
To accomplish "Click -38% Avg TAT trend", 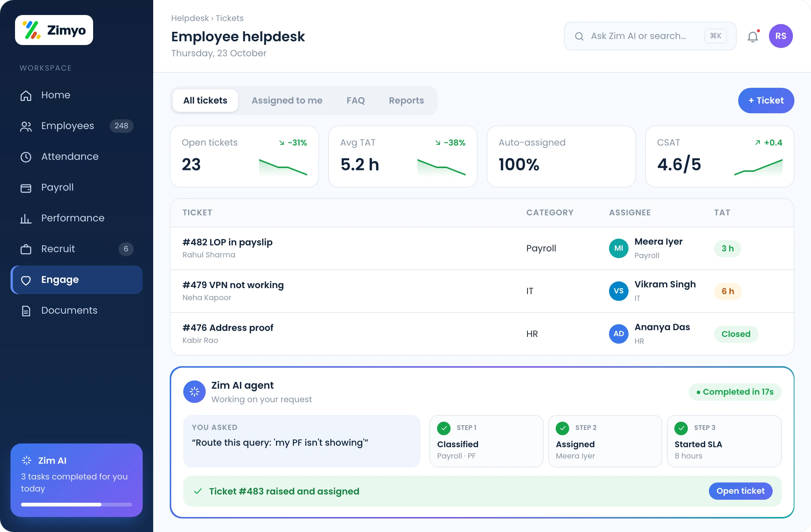I will tap(450, 143).
